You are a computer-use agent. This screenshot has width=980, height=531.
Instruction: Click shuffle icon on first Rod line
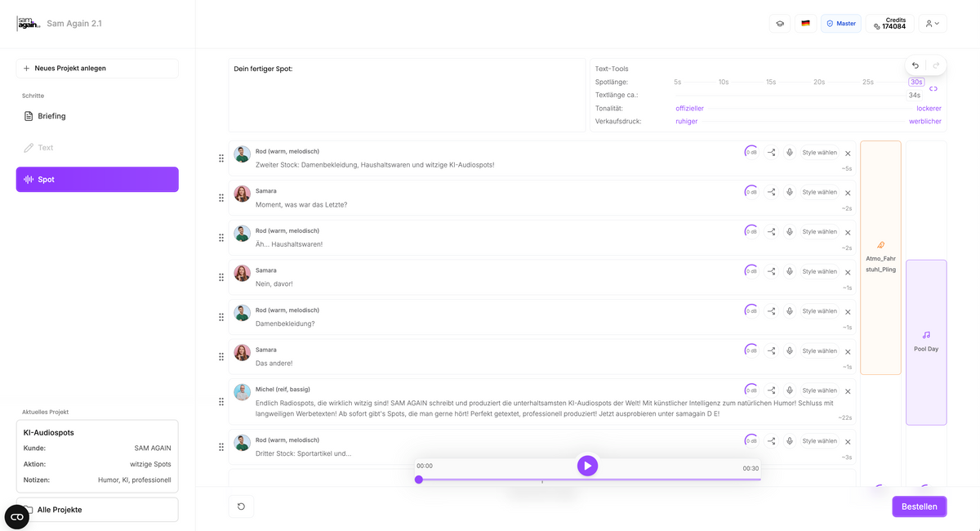(771, 152)
